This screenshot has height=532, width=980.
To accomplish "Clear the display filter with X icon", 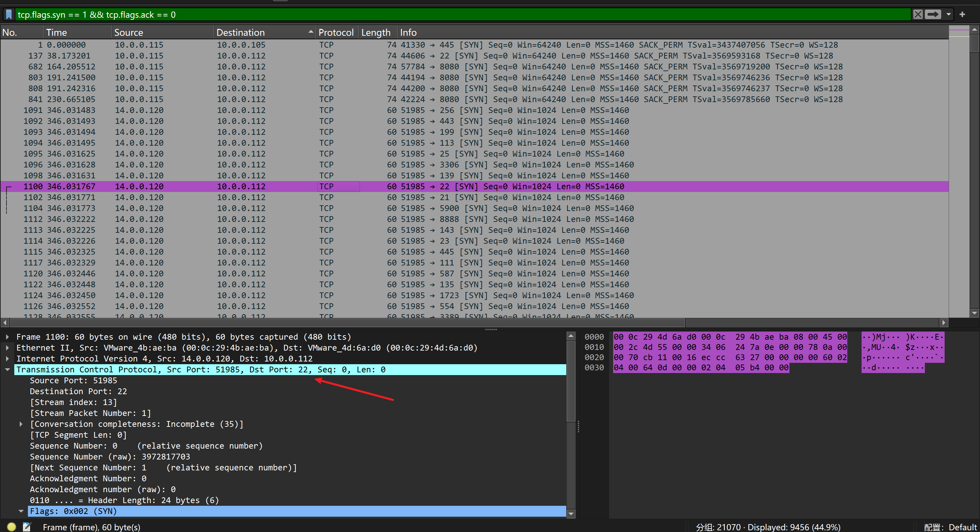I will [x=918, y=14].
